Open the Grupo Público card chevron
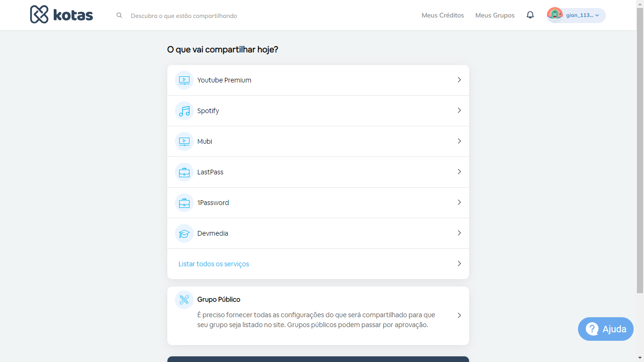This screenshot has width=644, height=362. point(459,315)
